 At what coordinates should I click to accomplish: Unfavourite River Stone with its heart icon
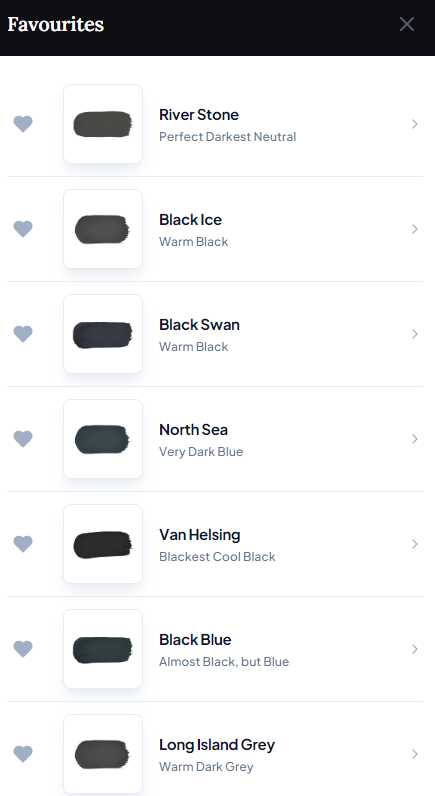[x=23, y=124]
